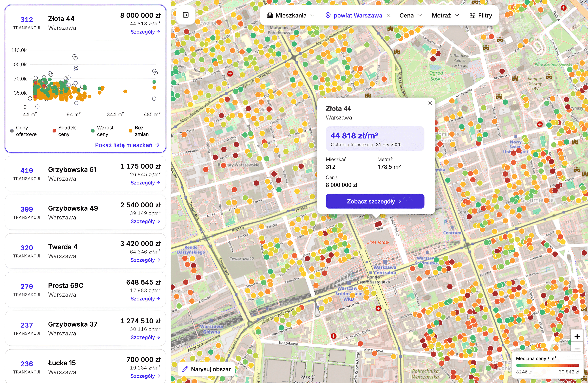Screen dimensions: 588x383
Task: Open Szczegóły link for Grzybowska 37
Action: (x=145, y=337)
